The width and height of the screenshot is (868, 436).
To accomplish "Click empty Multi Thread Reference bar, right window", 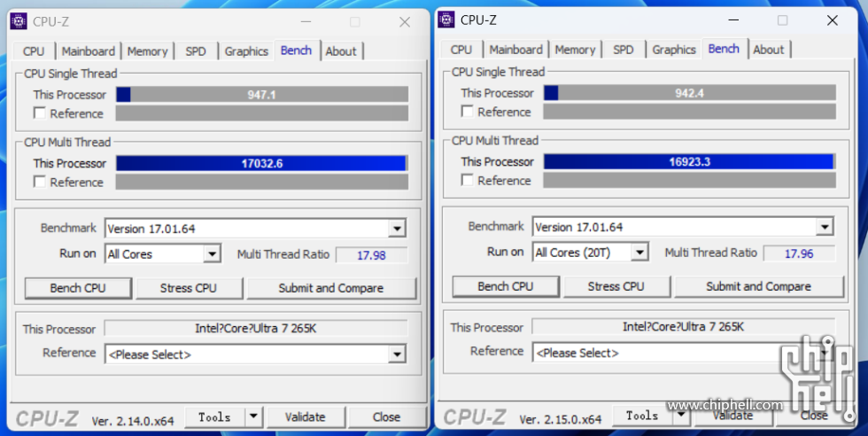I will 690,180.
